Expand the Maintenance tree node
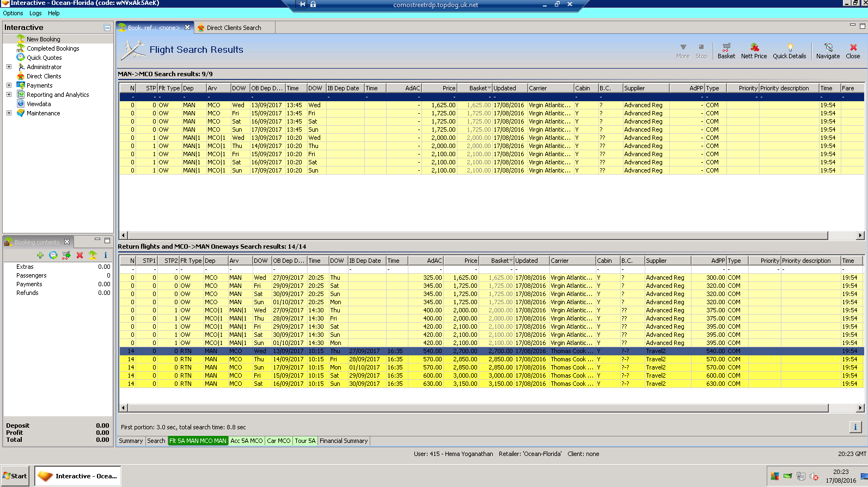 click(9, 113)
